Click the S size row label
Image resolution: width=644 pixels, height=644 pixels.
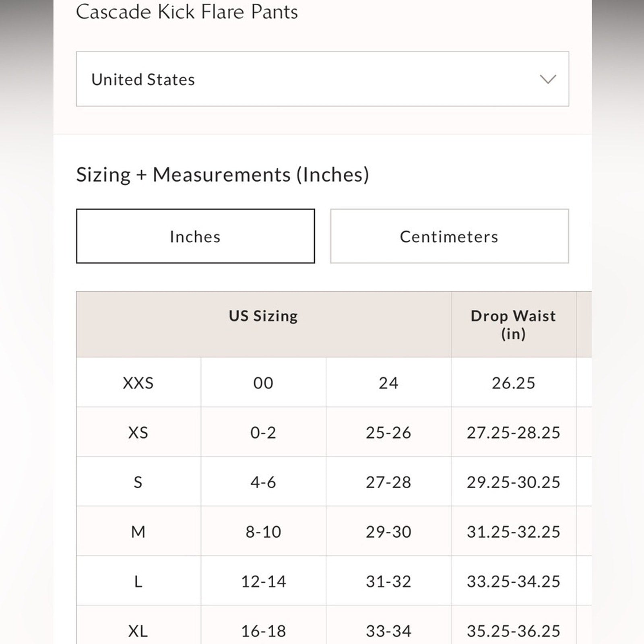pos(138,482)
